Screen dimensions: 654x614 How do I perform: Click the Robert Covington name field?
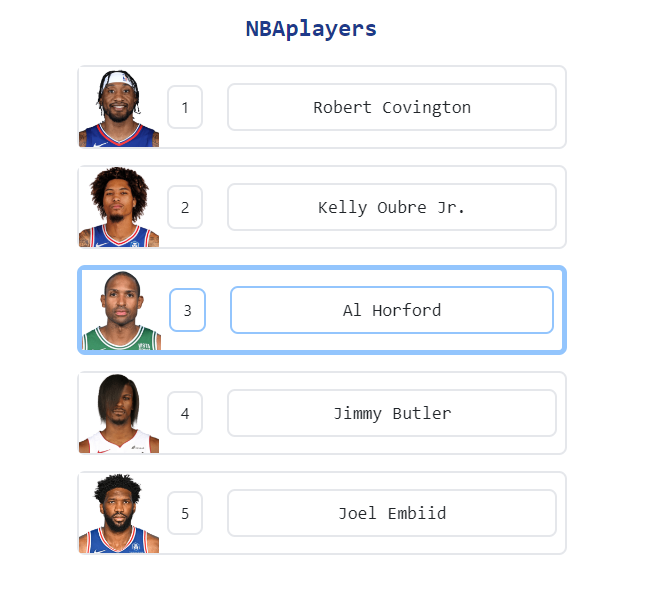(392, 107)
